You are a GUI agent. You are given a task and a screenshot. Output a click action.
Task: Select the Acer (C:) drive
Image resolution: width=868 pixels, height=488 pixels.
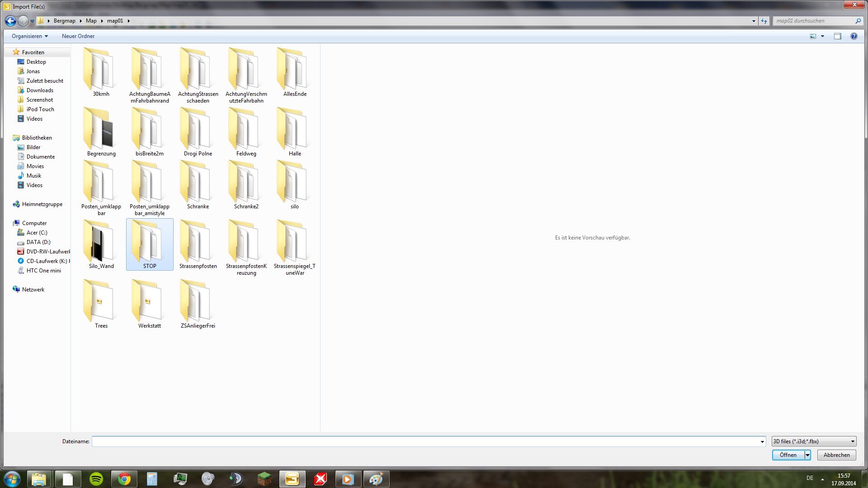tap(37, 233)
